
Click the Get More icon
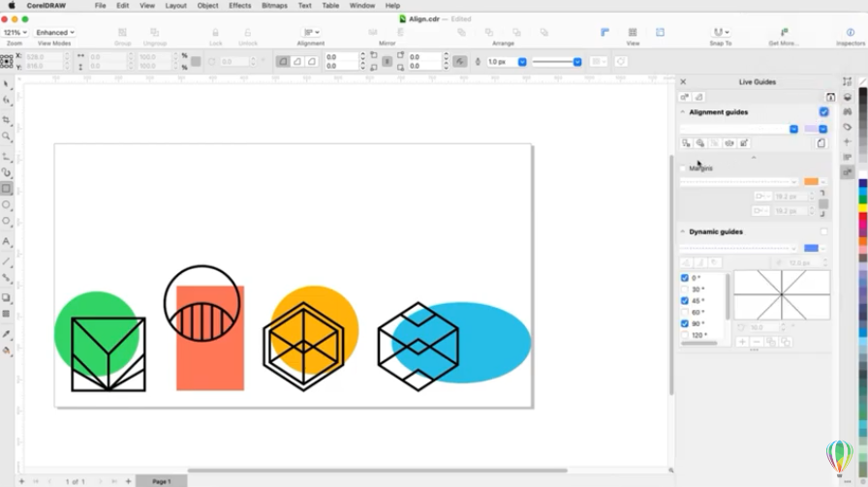784,32
